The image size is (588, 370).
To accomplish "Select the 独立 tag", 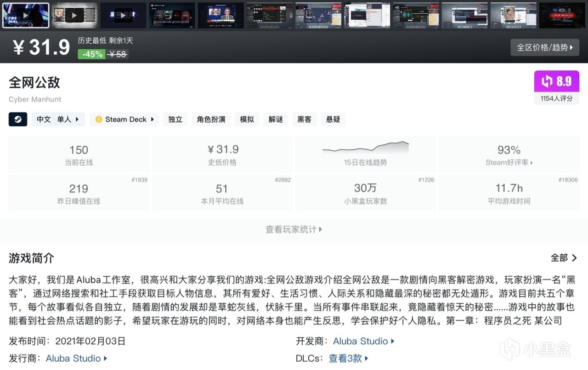I will (175, 120).
